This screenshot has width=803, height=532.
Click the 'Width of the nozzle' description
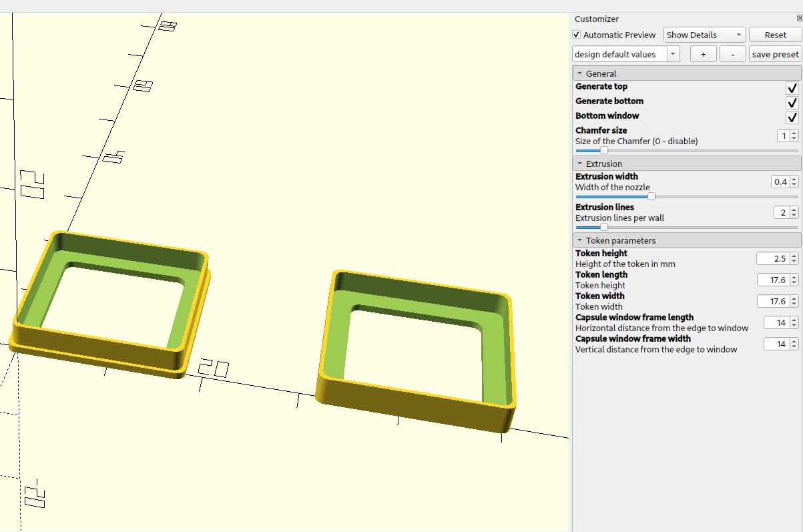tap(613, 187)
